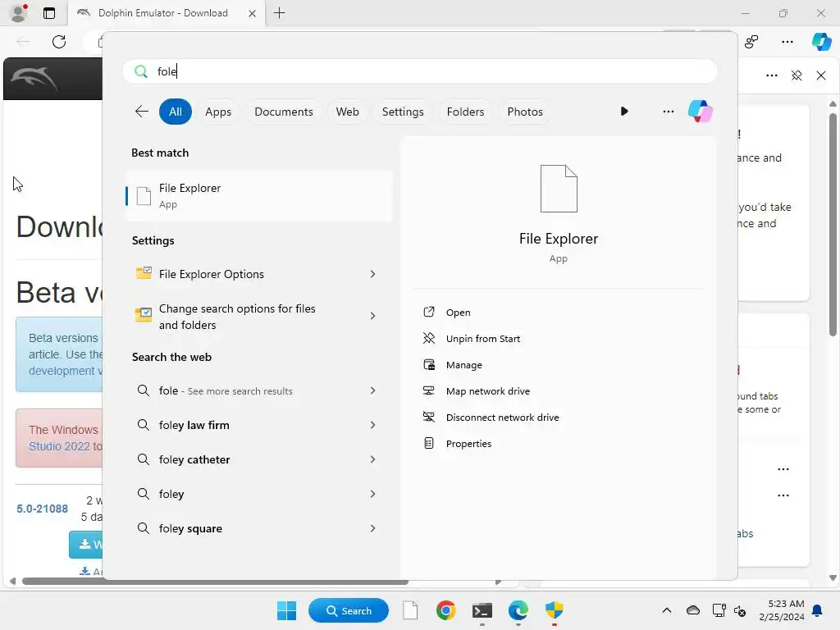Open Edge profile sharing icon in toolbar
This screenshot has height=630, width=840.
coord(751,41)
